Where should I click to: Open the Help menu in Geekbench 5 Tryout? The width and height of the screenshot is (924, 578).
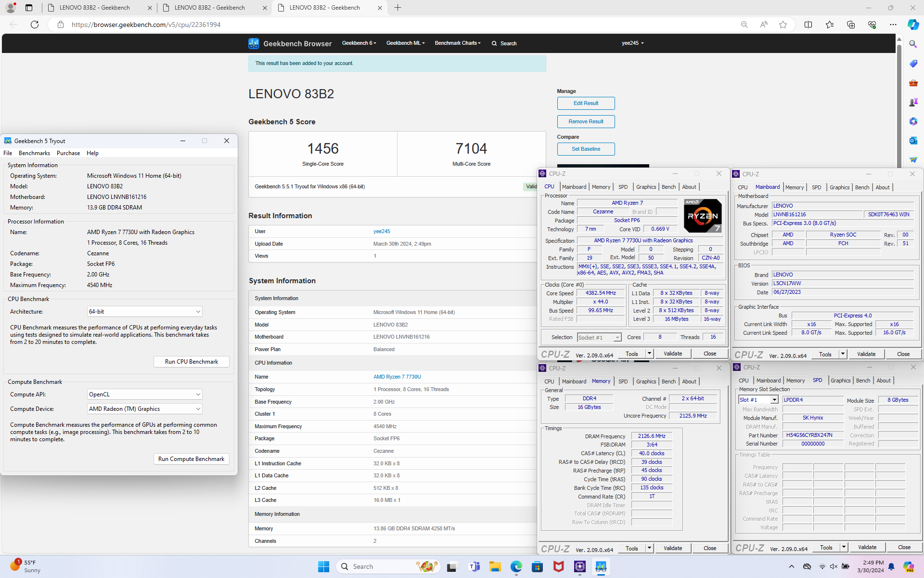click(92, 153)
